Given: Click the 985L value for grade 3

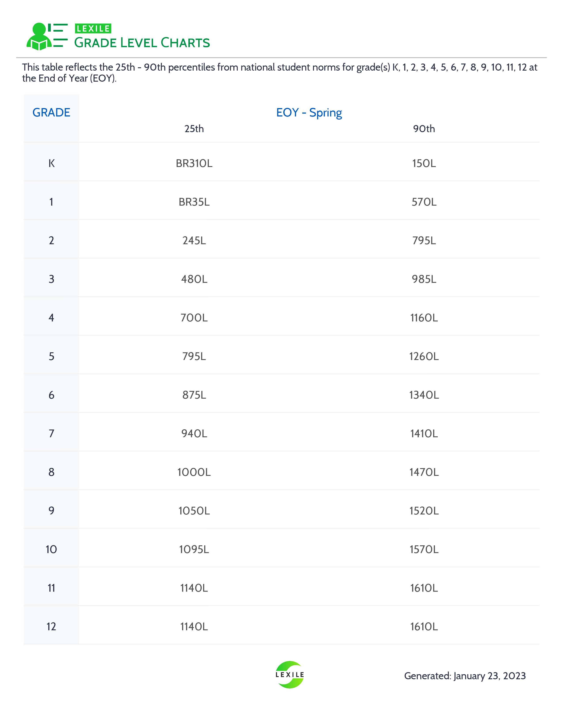Looking at the screenshot, I should tap(424, 279).
